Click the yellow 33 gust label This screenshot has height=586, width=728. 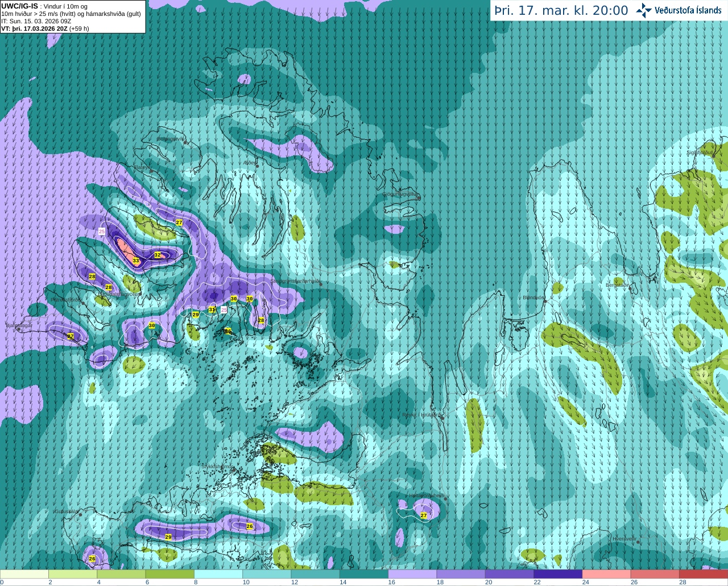tap(135, 261)
